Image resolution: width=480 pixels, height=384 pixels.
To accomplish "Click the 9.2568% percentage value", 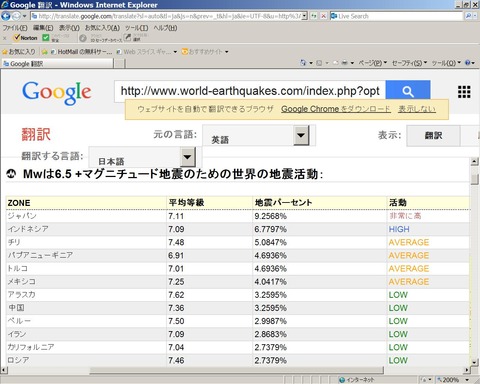I will [x=270, y=216].
